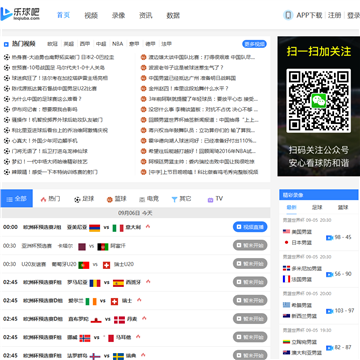Open replay video icon for 98 - 45

click(x=330, y=238)
